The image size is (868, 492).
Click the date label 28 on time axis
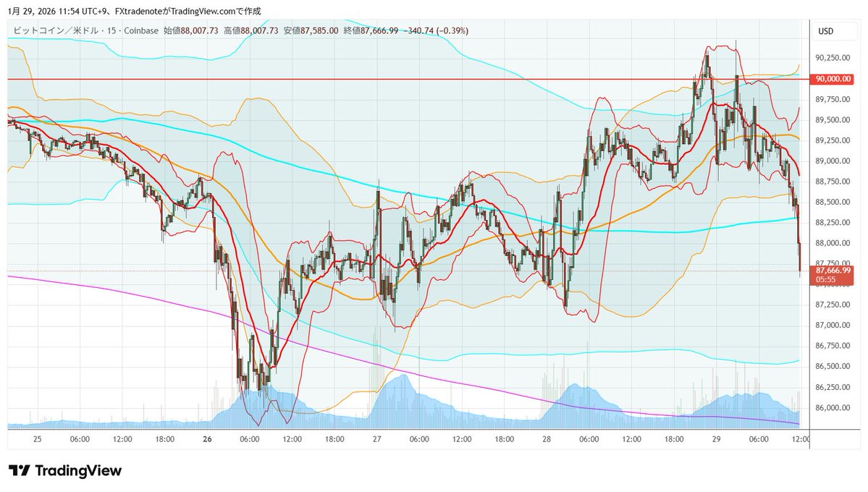pyautogui.click(x=547, y=439)
